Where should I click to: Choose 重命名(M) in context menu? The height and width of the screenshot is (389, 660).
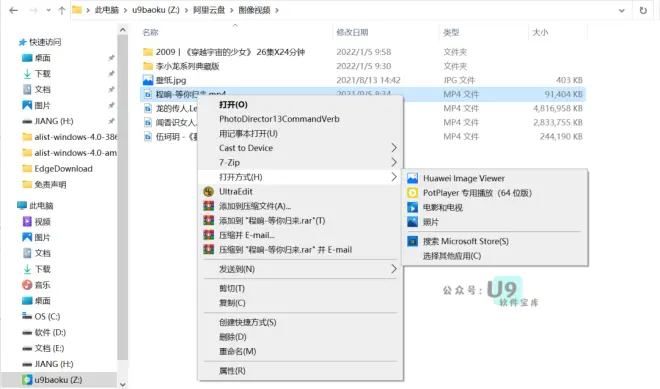pyautogui.click(x=237, y=351)
